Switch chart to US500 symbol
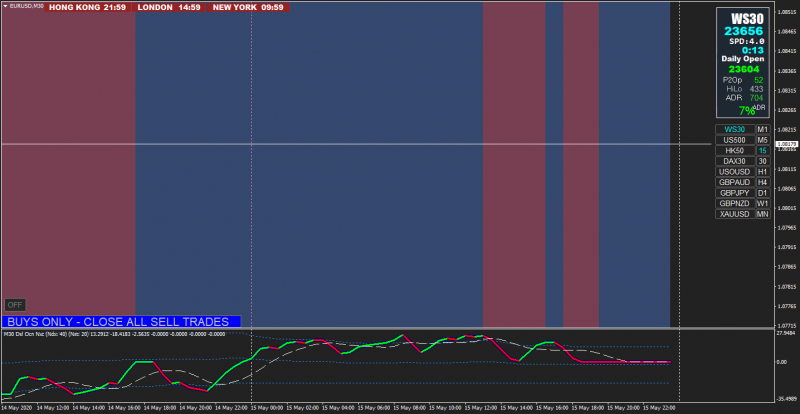This screenshot has height=414, width=800. click(x=735, y=140)
